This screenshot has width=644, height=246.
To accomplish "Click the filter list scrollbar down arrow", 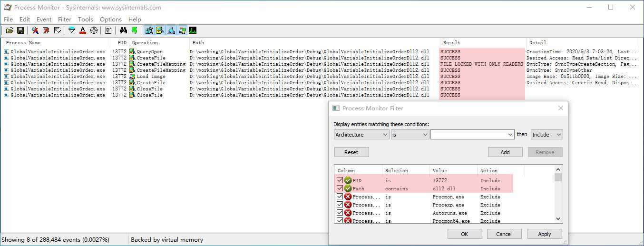I will [558, 219].
